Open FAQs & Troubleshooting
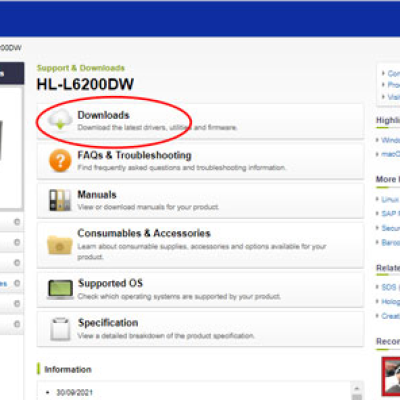 coord(134,155)
